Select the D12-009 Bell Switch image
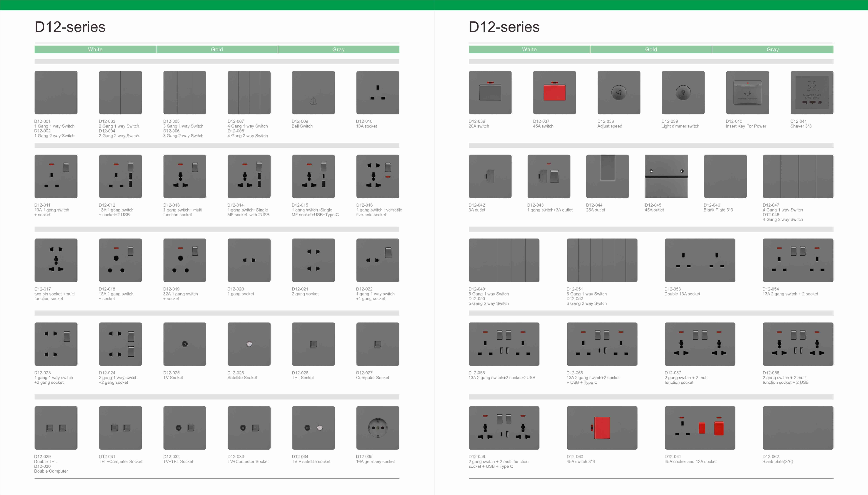The image size is (868, 495). pyautogui.click(x=313, y=92)
